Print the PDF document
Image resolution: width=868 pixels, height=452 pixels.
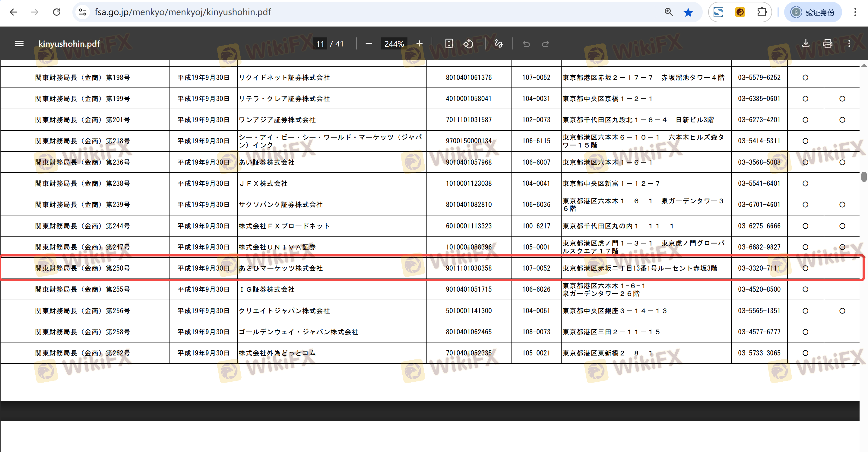[827, 44]
